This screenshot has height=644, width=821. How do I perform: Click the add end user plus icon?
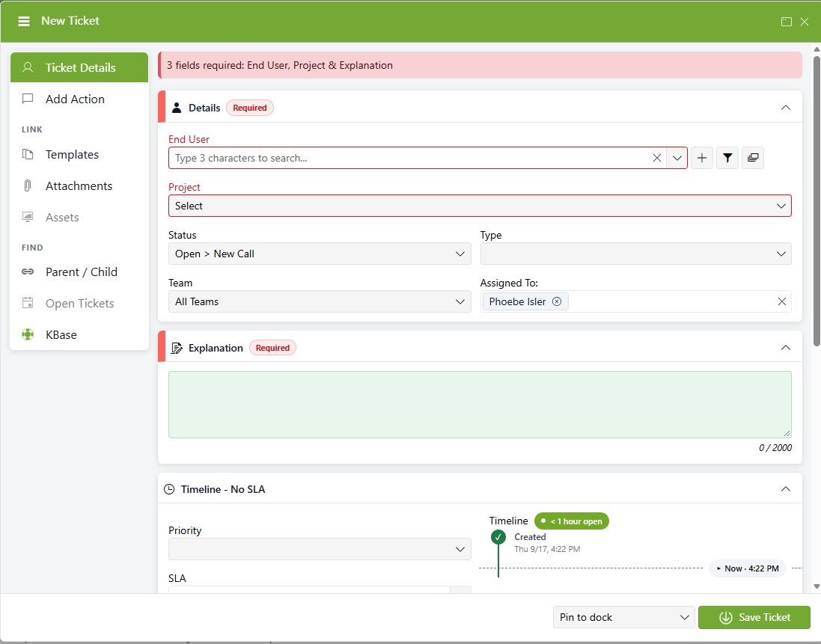pyautogui.click(x=701, y=158)
